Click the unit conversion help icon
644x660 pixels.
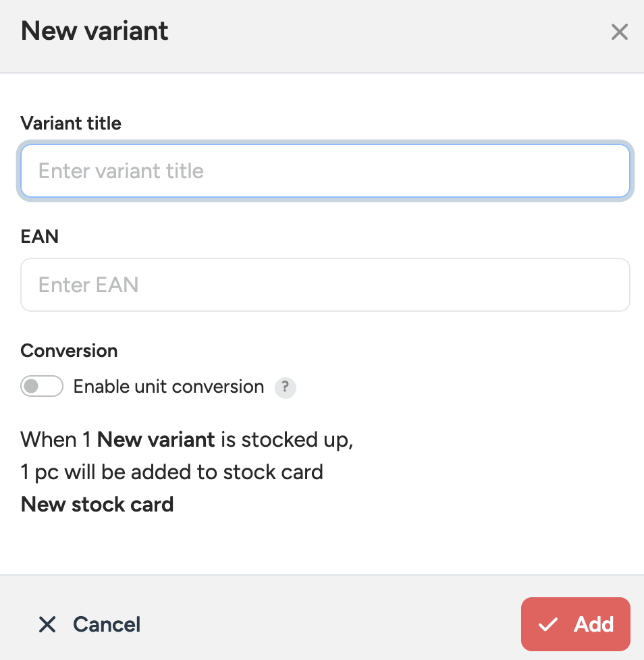[x=286, y=387]
